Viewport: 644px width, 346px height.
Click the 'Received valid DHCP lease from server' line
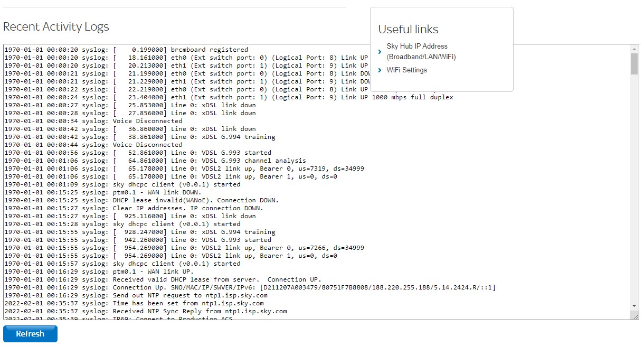163,279
